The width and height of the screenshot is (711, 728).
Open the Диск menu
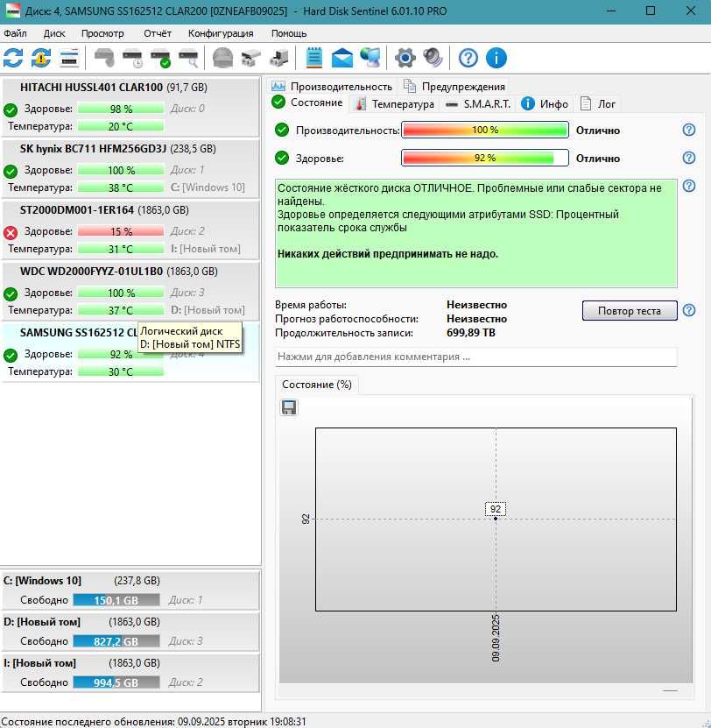pos(54,33)
